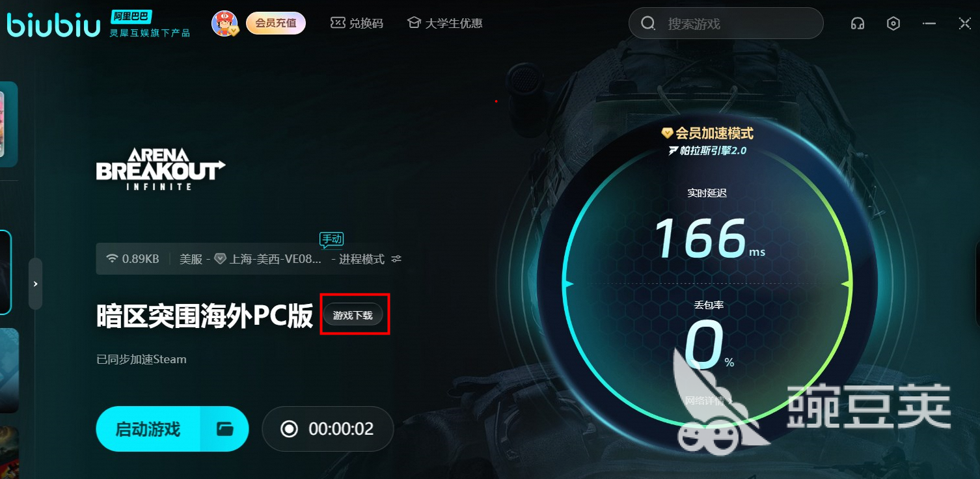Open node settings sliders icon
Viewport: 980px width, 479px height.
pos(396,259)
